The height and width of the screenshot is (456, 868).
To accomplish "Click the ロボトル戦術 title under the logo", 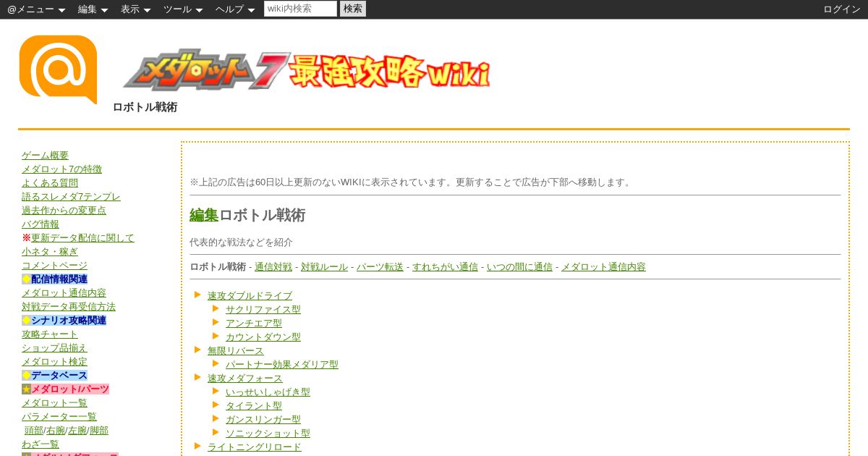I will pos(145,107).
